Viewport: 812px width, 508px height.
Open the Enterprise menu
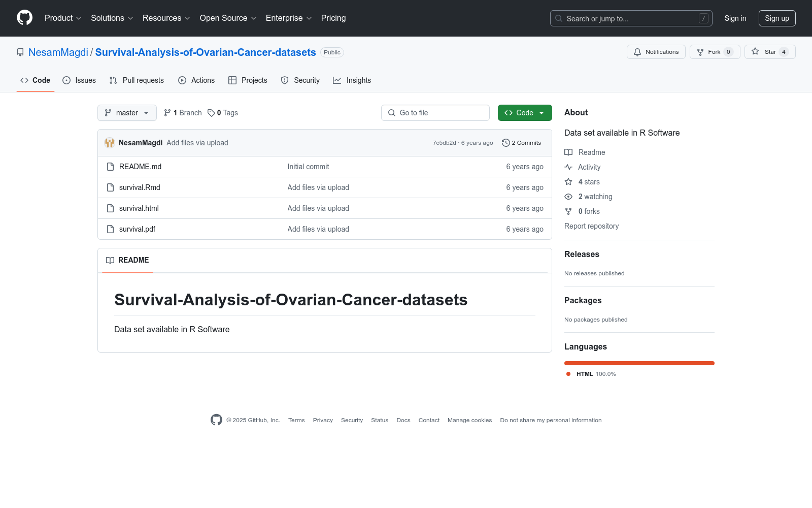coord(289,18)
